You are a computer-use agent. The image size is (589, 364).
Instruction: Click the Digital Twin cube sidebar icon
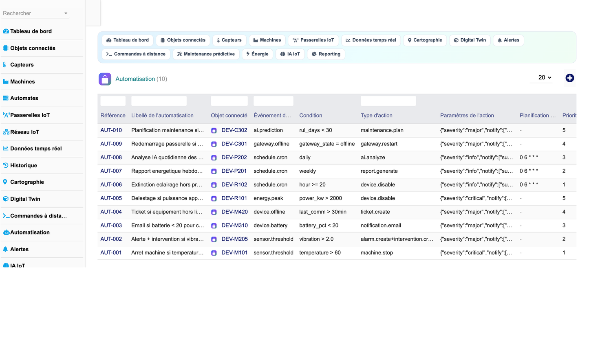click(6, 199)
